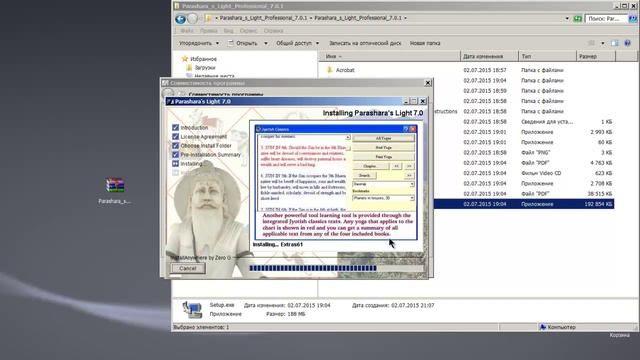This screenshot has width=640, height=360.
Task: Click the change view icon
Action: [x=592, y=43]
